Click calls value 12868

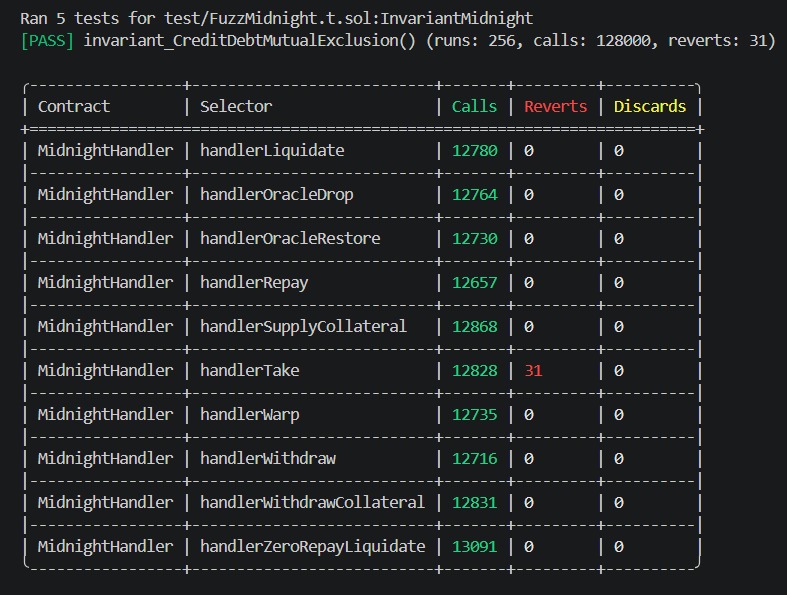474,327
